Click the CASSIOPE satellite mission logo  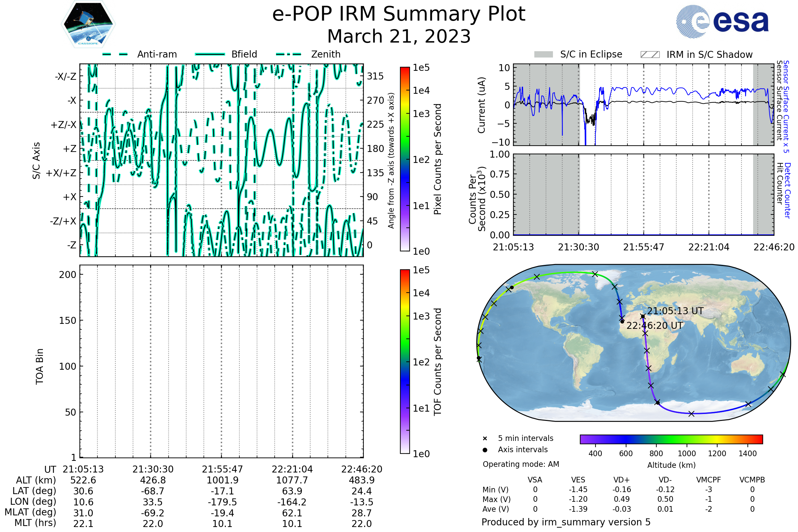[x=88, y=24]
